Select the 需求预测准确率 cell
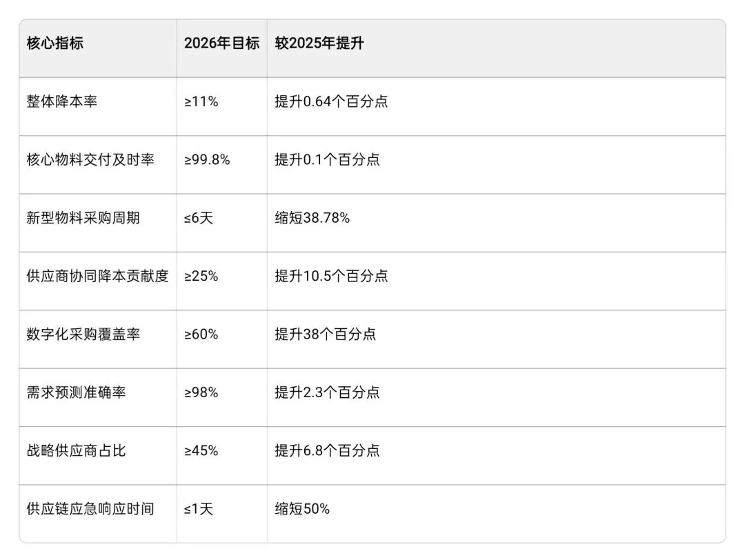745x560 pixels. [76, 392]
